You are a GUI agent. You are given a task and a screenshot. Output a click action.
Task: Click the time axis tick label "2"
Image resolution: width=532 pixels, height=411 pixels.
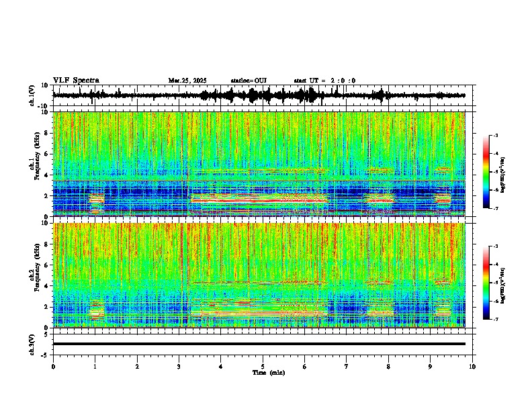(137, 367)
